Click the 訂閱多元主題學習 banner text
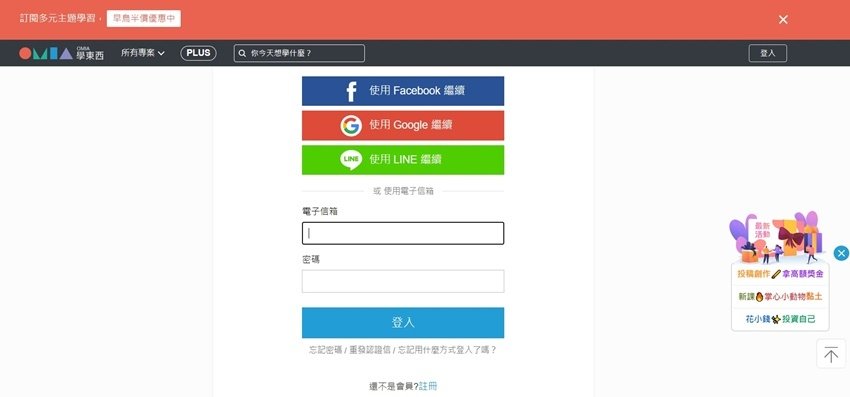Image resolution: width=850 pixels, height=397 pixels. (60, 18)
